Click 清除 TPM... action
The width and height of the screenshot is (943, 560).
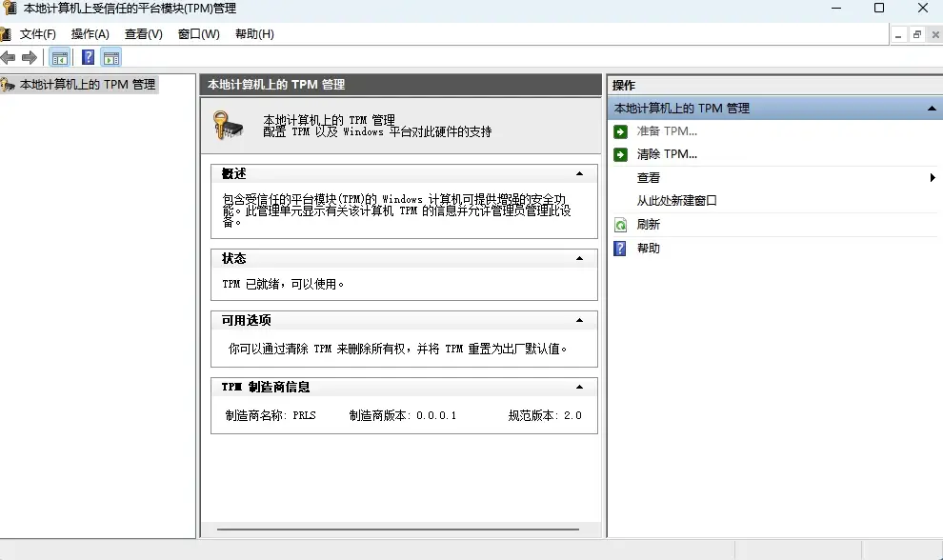tap(667, 154)
